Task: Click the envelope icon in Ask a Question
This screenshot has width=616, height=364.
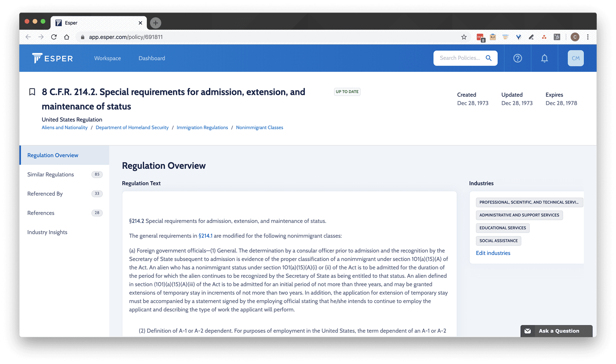Action: point(528,331)
